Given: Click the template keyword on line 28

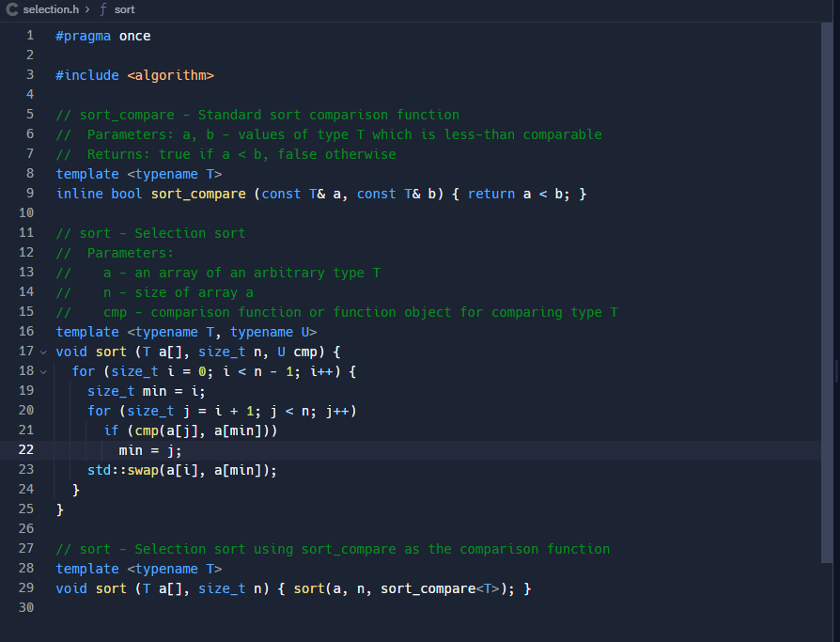Looking at the screenshot, I should 87,568.
